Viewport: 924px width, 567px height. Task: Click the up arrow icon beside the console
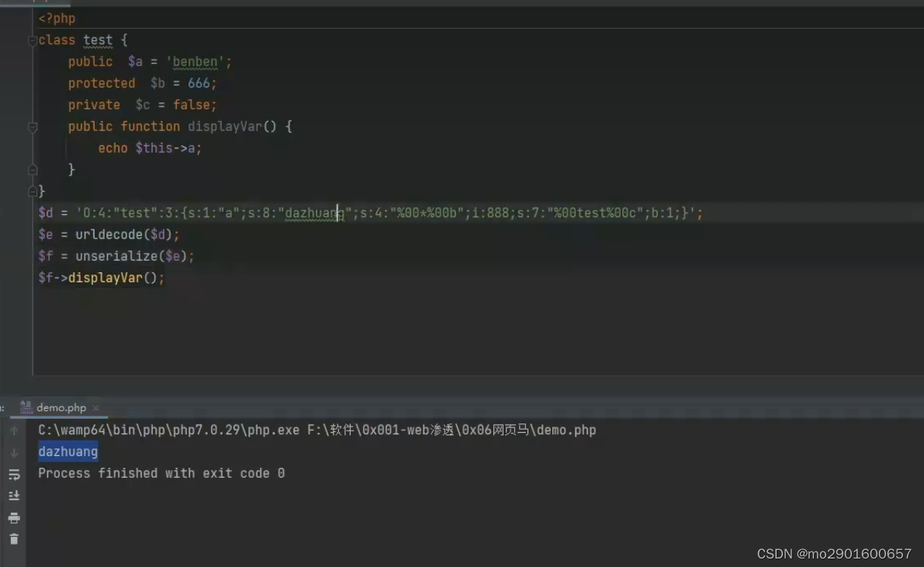(x=14, y=430)
